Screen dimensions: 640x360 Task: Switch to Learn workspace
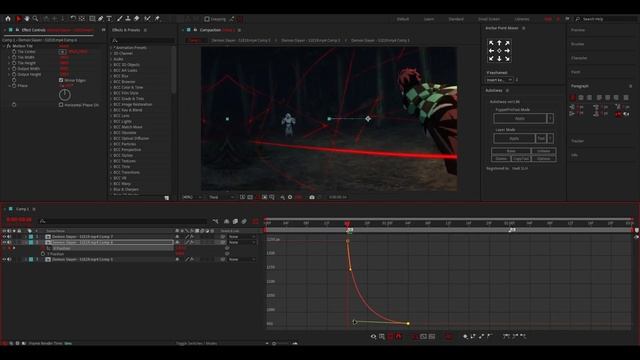429,19
